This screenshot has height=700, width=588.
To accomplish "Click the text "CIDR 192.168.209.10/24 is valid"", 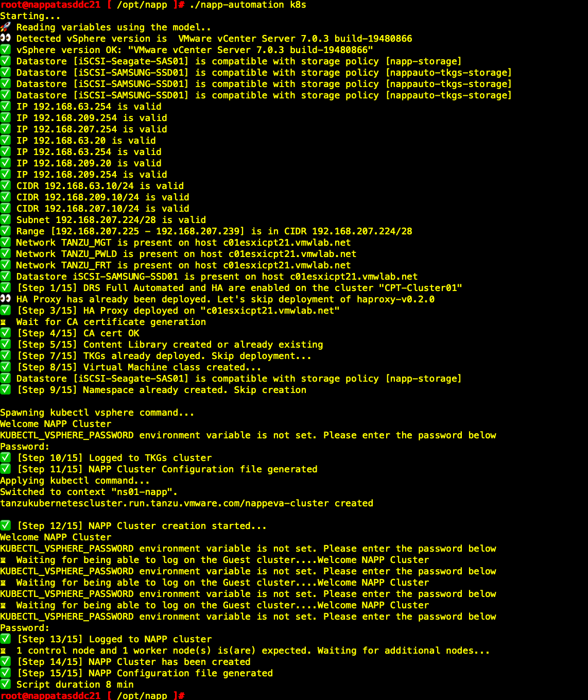I will click(103, 197).
